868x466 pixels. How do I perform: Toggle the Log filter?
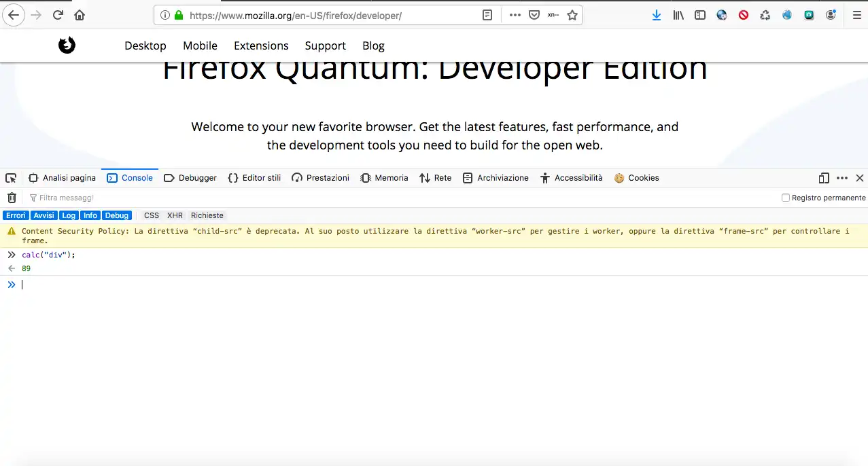pyautogui.click(x=69, y=215)
